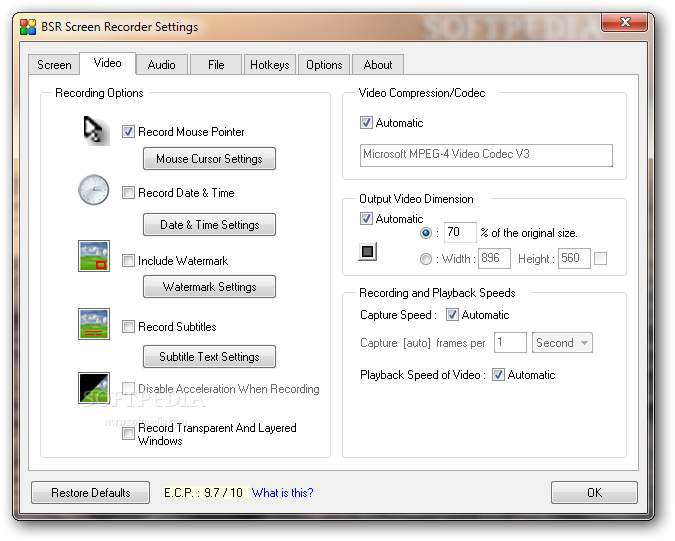Open Subtitle Text Settings
Image resolution: width=675 pixels, height=541 pixels.
(209, 357)
